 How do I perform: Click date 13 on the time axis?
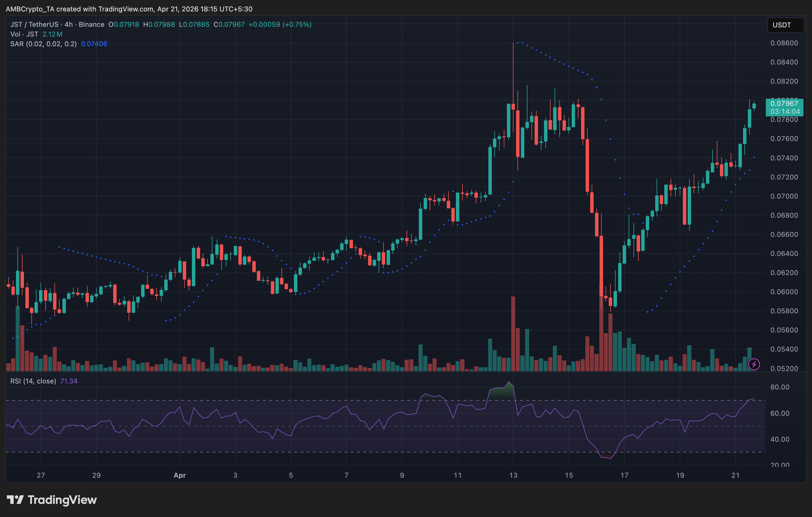(513, 475)
